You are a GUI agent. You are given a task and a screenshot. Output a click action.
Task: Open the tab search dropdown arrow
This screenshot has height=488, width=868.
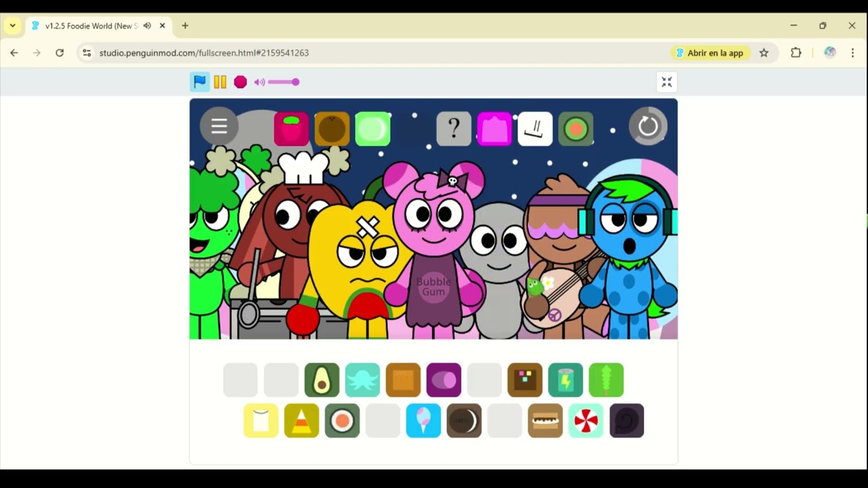pos(12,26)
